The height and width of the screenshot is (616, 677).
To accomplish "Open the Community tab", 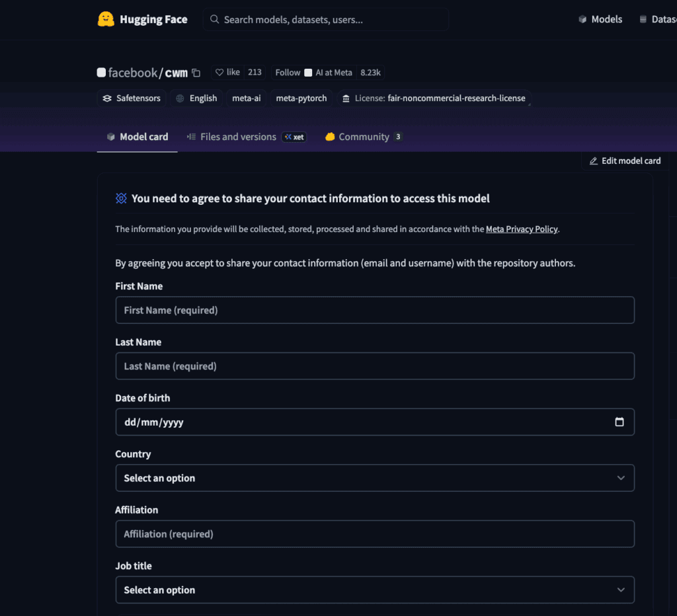I will click(363, 137).
